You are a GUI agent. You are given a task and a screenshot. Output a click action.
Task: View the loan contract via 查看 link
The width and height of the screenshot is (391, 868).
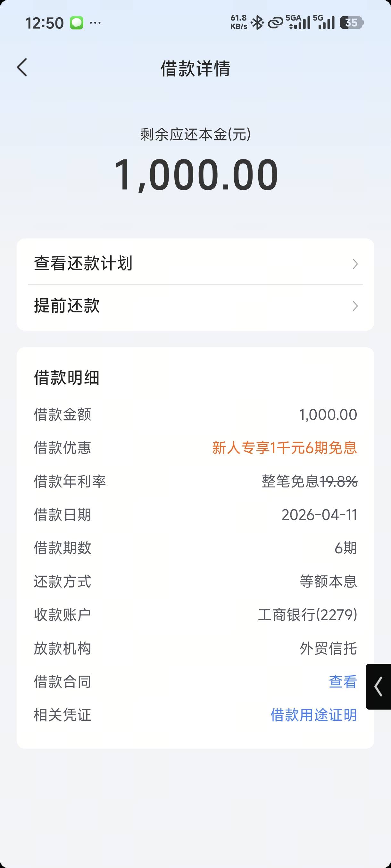coord(343,682)
